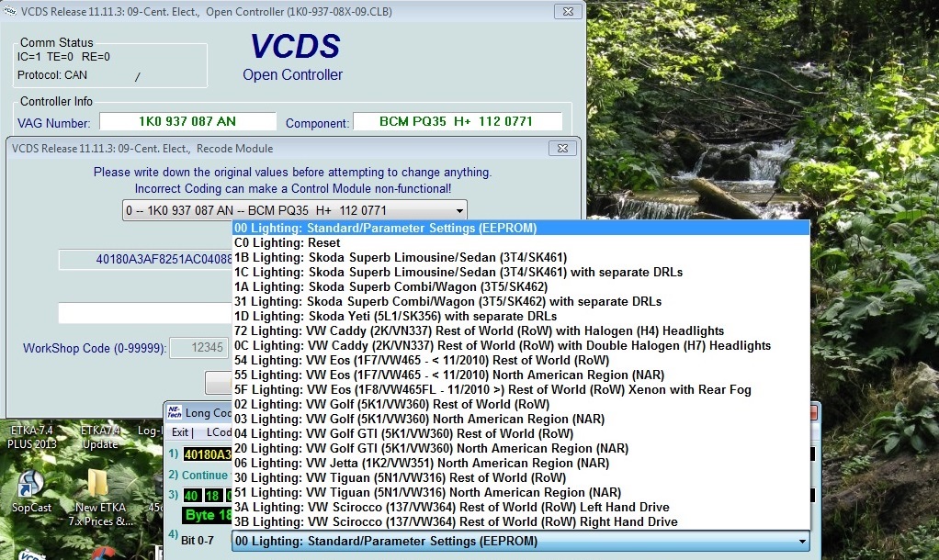Choose 0C VW Caddy Double Halogen H7
The image size is (939, 560).
(520, 345)
